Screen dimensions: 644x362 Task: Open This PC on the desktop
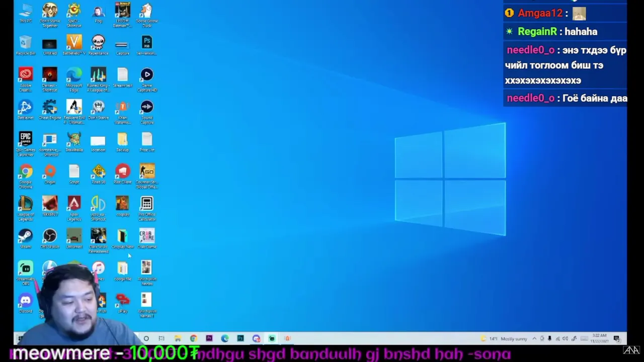pos(25,13)
